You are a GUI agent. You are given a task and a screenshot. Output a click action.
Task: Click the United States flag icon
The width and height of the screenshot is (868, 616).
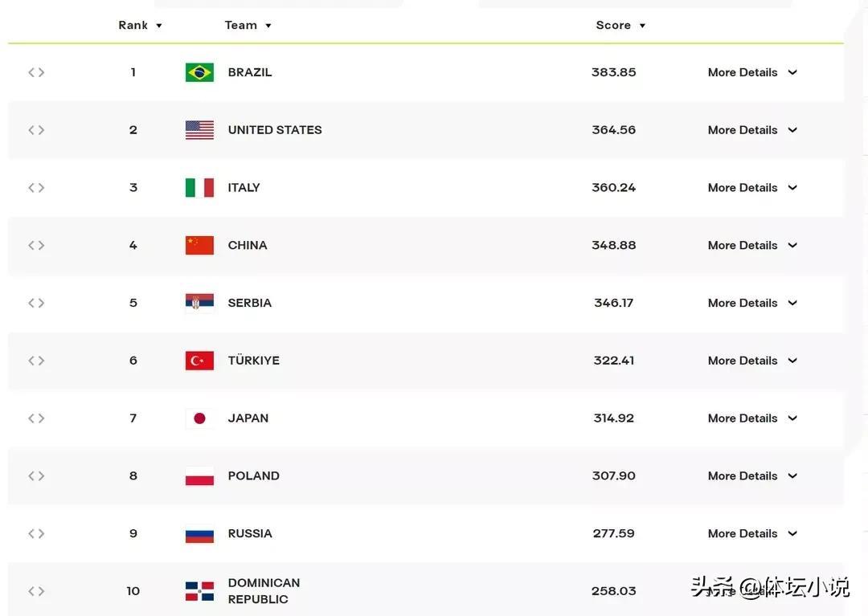199,130
